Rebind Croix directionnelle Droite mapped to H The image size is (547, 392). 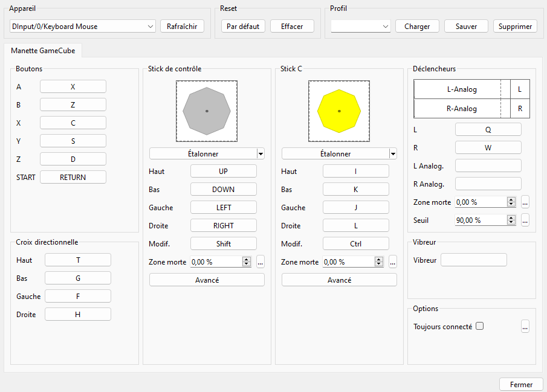[78, 315]
